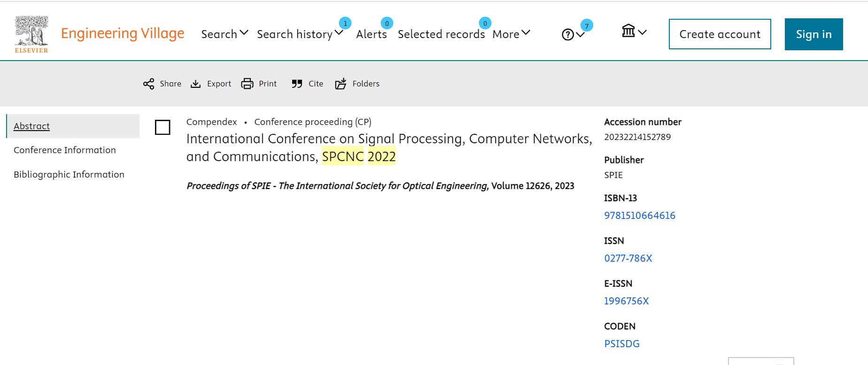This screenshot has height=365, width=868.
Task: Click the highlighted SPCNC term in title
Action: tap(343, 156)
